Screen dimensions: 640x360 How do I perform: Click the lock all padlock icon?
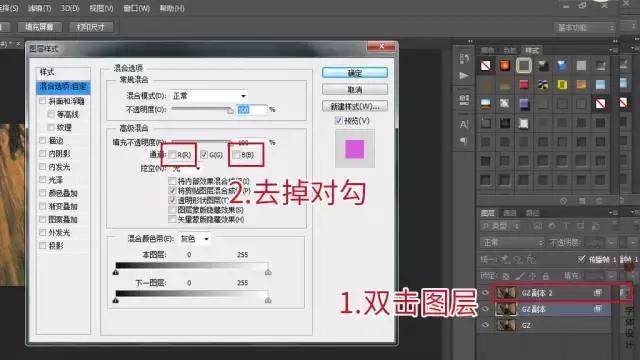[x=545, y=276]
